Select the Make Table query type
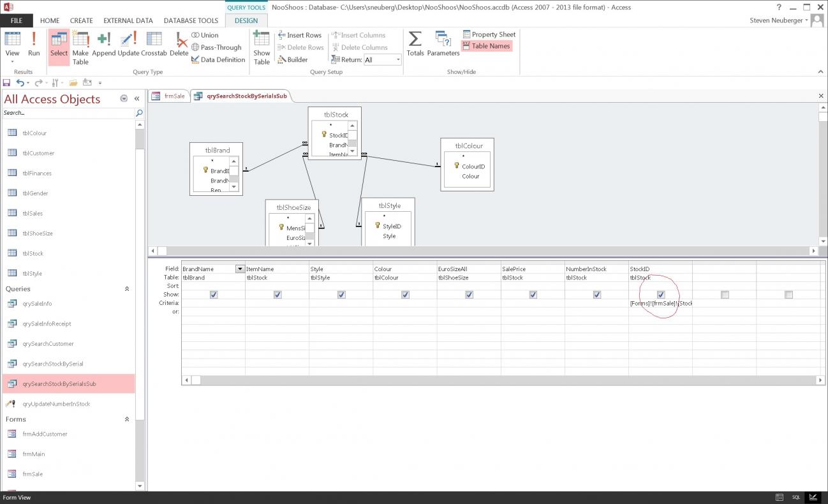This screenshot has height=504, width=828. (80, 47)
